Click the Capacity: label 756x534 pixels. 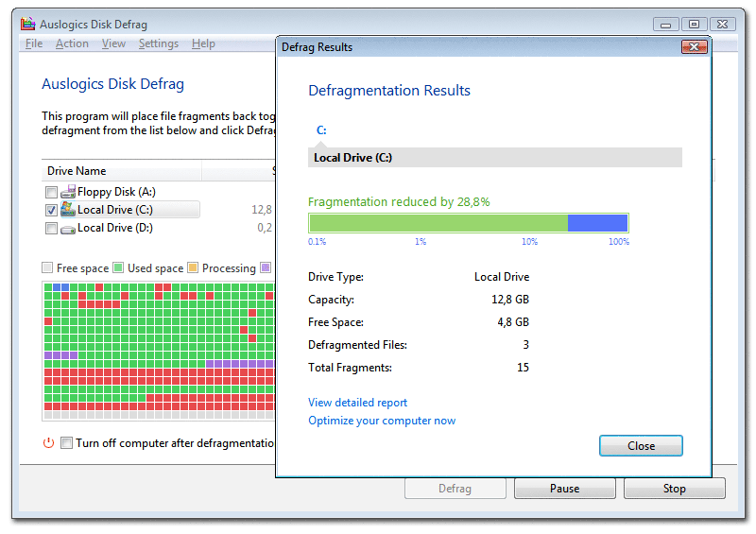click(x=332, y=300)
